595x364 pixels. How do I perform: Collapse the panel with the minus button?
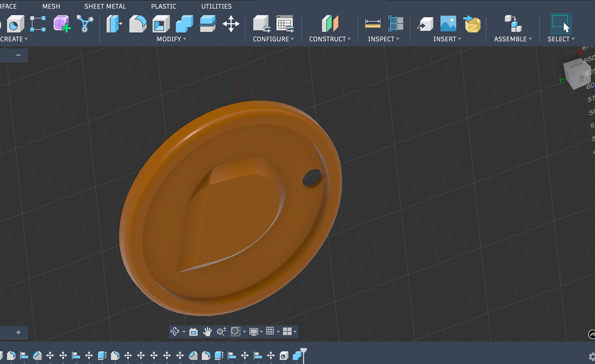(x=18, y=55)
